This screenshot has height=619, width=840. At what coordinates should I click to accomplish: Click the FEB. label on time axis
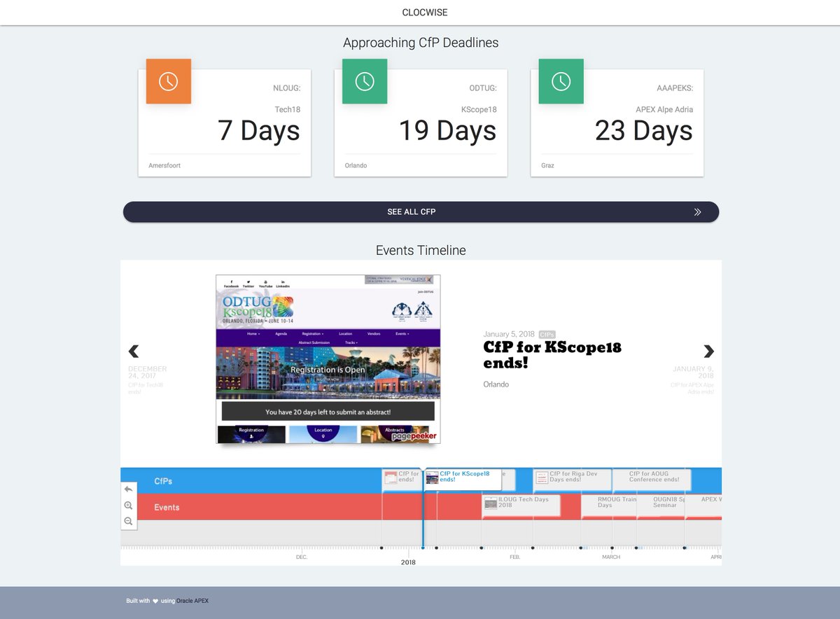pyautogui.click(x=514, y=557)
